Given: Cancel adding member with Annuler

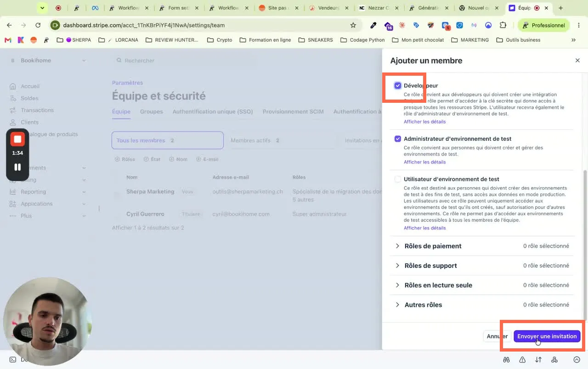Looking at the screenshot, I should (497, 336).
